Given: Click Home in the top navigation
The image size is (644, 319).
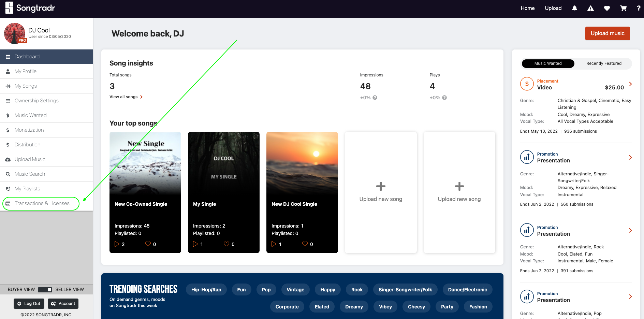Looking at the screenshot, I should (528, 8).
